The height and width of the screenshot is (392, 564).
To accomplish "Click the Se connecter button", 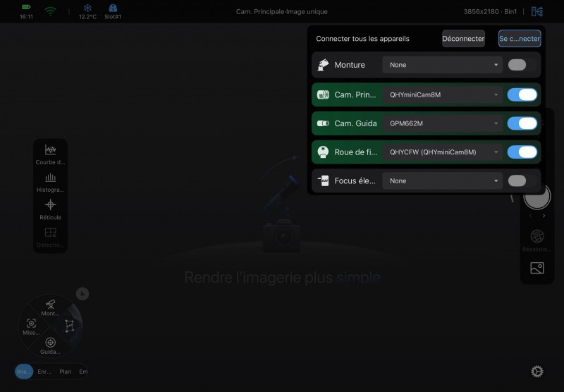I will (520, 39).
